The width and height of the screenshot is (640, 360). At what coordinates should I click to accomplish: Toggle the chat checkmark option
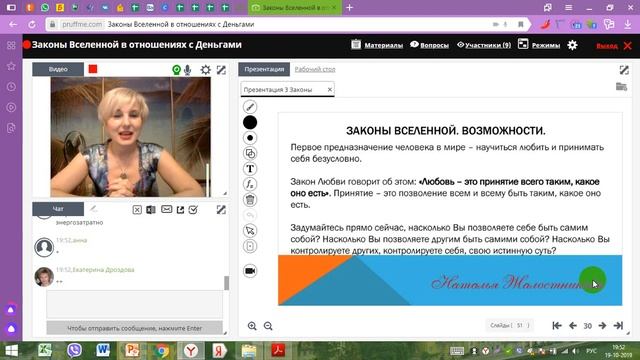[x=193, y=210]
